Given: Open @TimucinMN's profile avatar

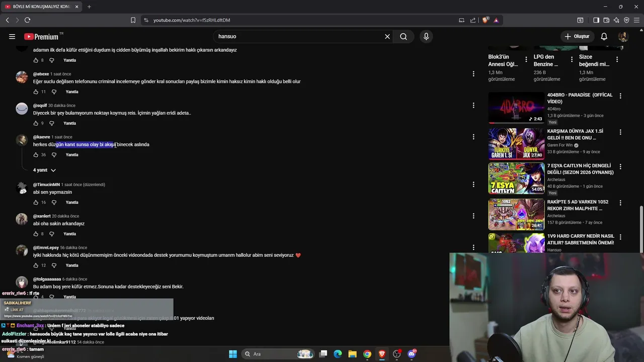Looking at the screenshot, I should coord(22,188).
